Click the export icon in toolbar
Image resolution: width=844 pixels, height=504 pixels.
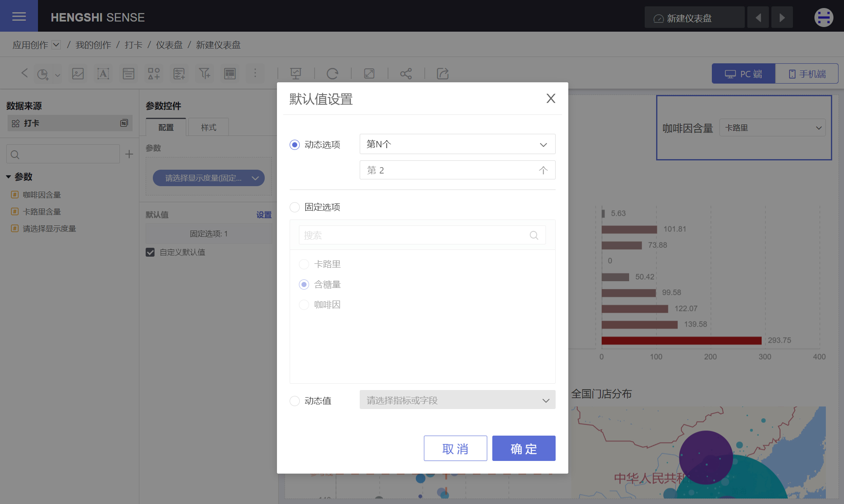442,73
